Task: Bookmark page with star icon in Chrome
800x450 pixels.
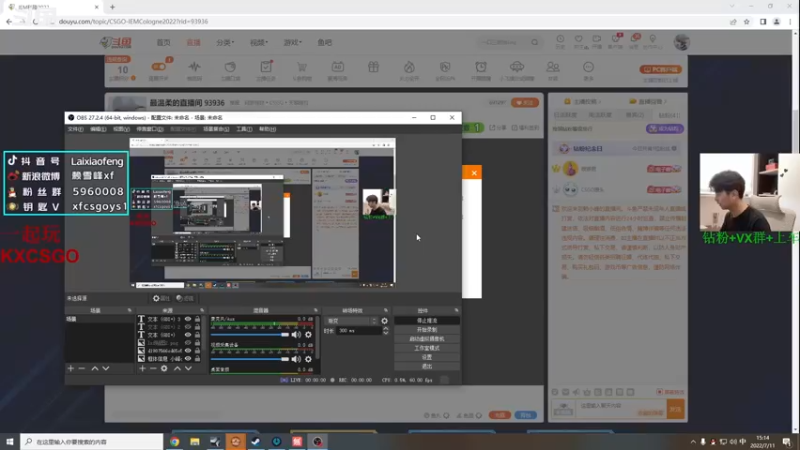Action: [x=746, y=21]
